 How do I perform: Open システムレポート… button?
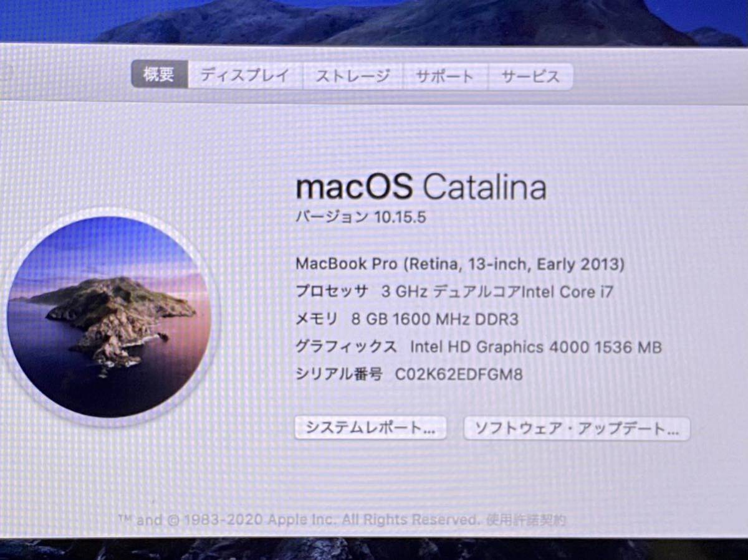point(370,428)
